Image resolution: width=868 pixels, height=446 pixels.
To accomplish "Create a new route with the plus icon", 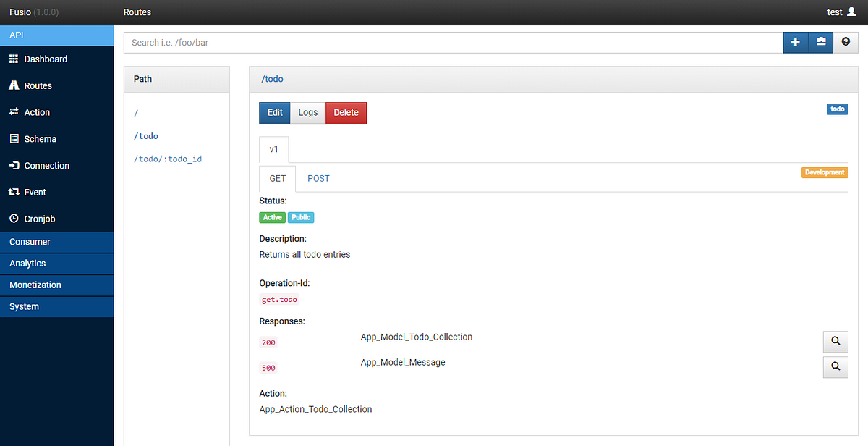I will tap(795, 42).
